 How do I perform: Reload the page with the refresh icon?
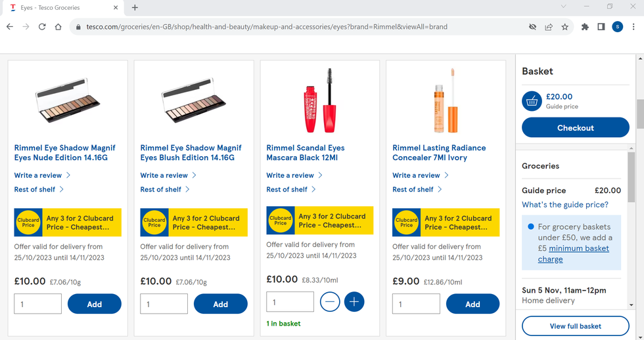pos(42,27)
